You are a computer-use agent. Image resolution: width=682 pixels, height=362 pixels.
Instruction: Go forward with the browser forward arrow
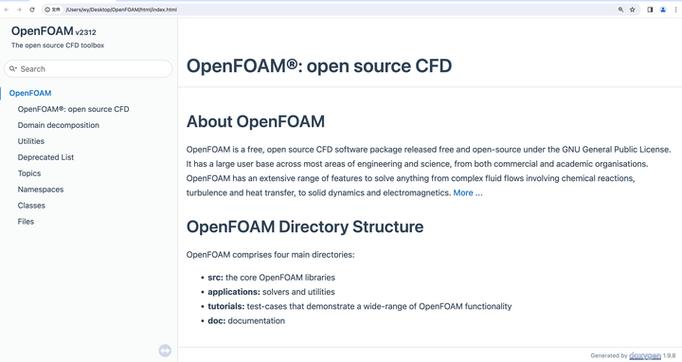(x=19, y=10)
